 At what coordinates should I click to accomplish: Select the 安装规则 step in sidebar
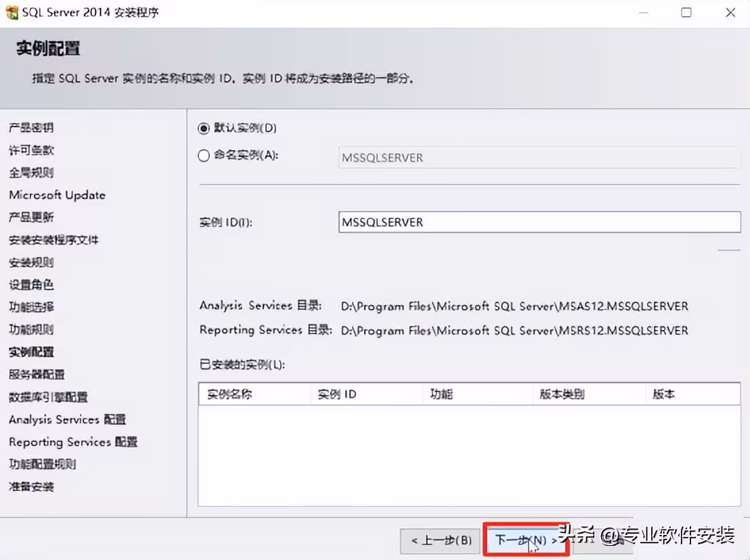point(32,262)
